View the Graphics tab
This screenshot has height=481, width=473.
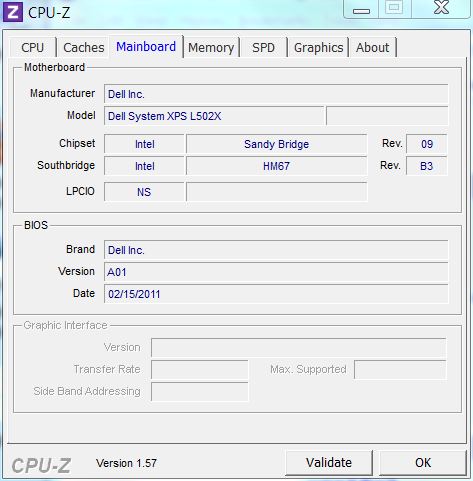[318, 47]
